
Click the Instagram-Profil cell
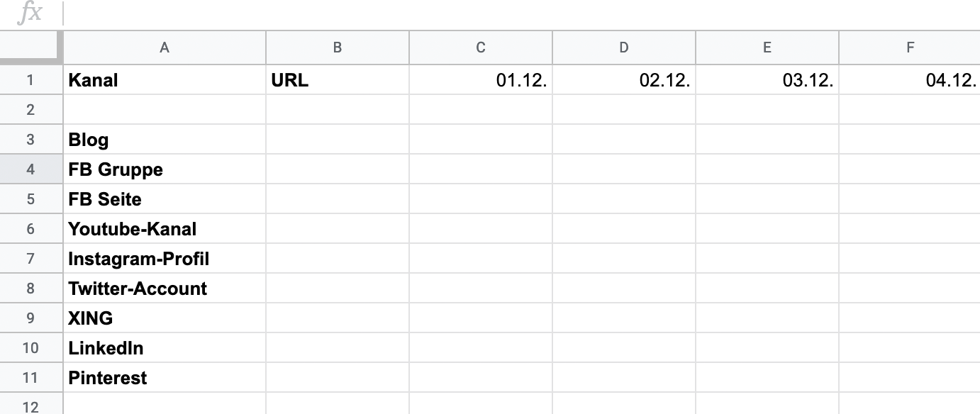coord(165,259)
